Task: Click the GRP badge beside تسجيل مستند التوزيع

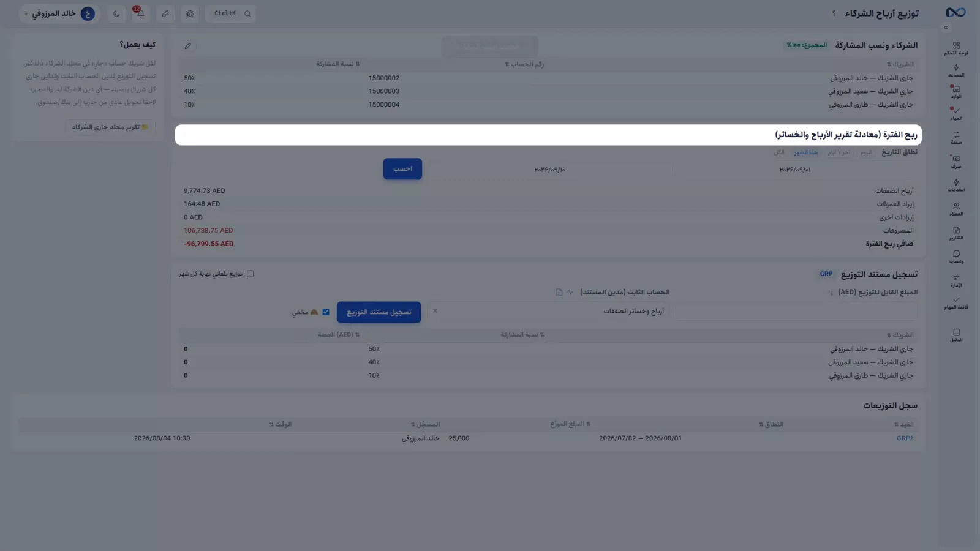Action: [826, 274]
